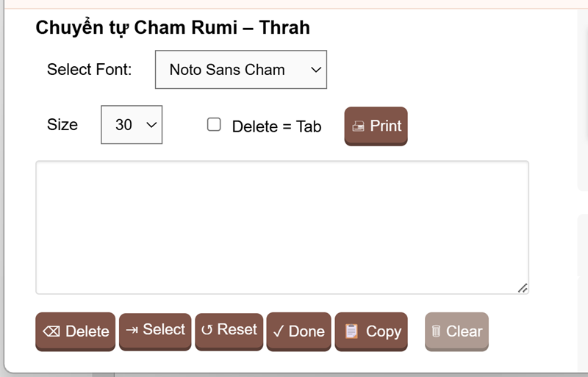
Task: Click inside the empty text area
Action: 282,227
